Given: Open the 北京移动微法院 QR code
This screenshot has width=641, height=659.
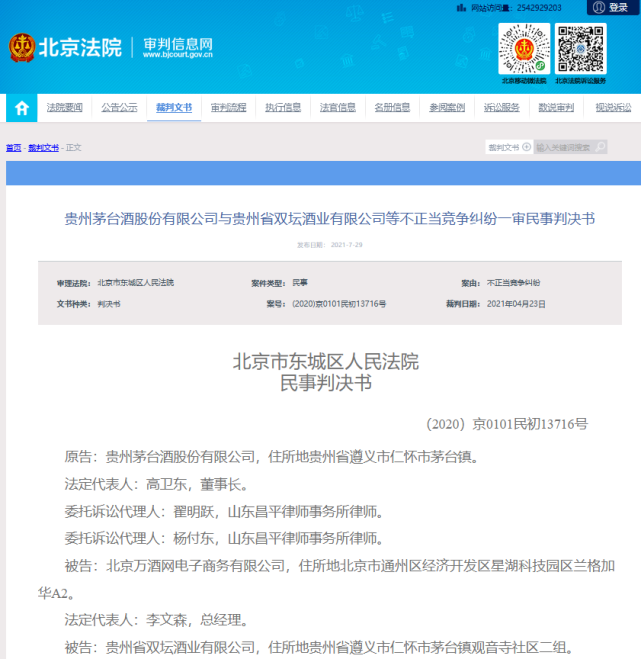Looking at the screenshot, I should pos(524,49).
